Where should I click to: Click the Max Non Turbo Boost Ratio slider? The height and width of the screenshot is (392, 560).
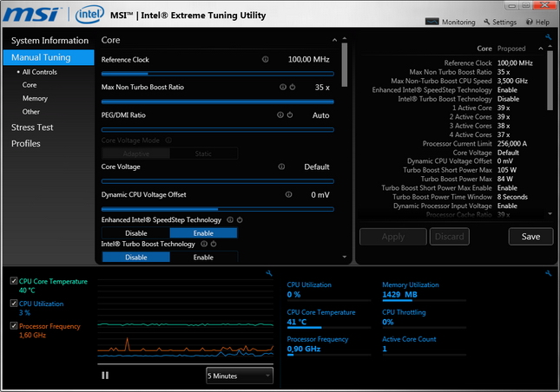218,101
